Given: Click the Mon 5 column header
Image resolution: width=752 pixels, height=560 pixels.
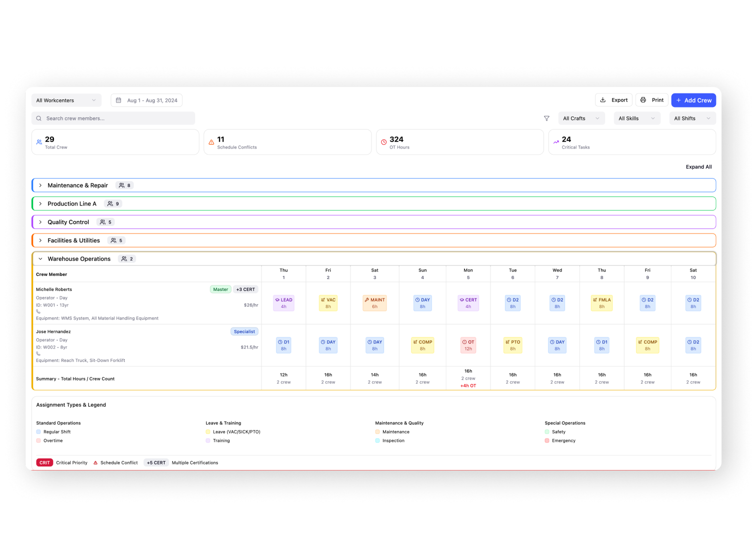Looking at the screenshot, I should click(x=468, y=274).
